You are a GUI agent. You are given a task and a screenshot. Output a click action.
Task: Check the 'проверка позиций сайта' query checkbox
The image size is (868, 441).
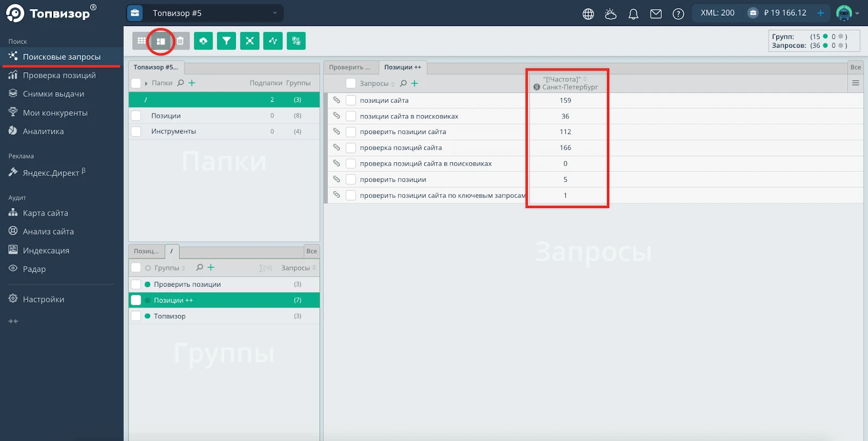(351, 148)
